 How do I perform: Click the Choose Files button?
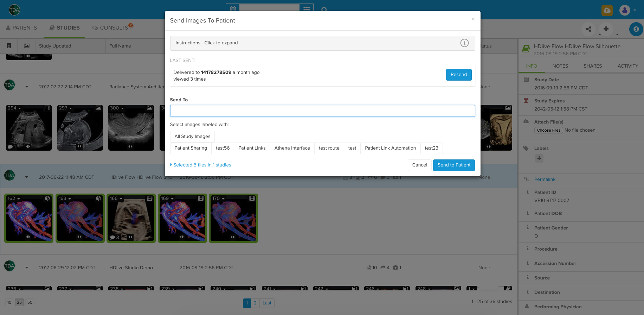549,130
